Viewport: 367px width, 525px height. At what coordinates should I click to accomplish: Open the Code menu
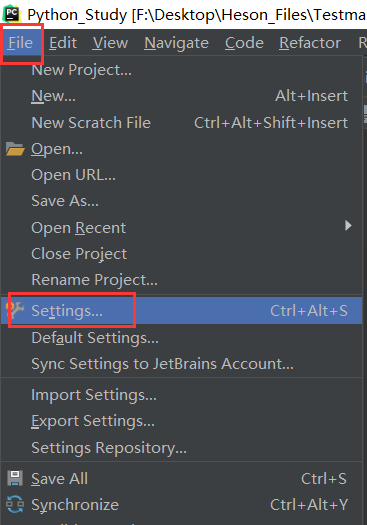tap(244, 43)
